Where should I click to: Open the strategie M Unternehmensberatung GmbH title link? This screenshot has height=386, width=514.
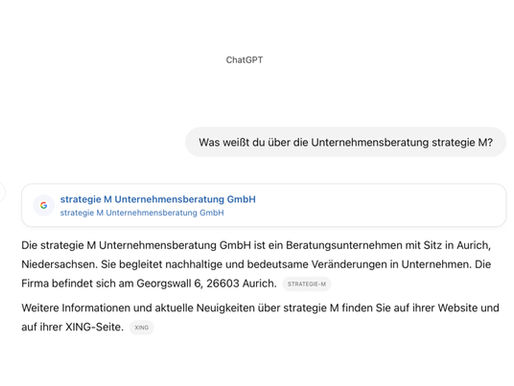(158, 199)
